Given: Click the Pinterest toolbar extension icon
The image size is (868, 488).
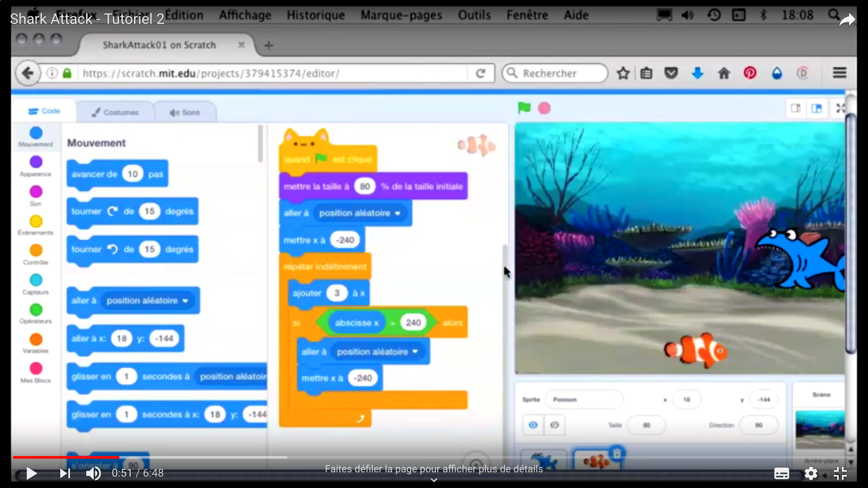Looking at the screenshot, I should coord(750,73).
